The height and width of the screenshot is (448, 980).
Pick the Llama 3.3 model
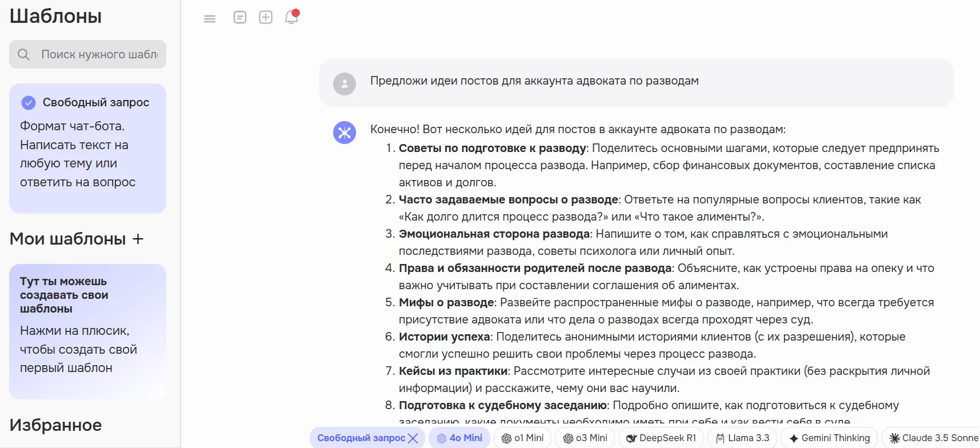(x=742, y=438)
